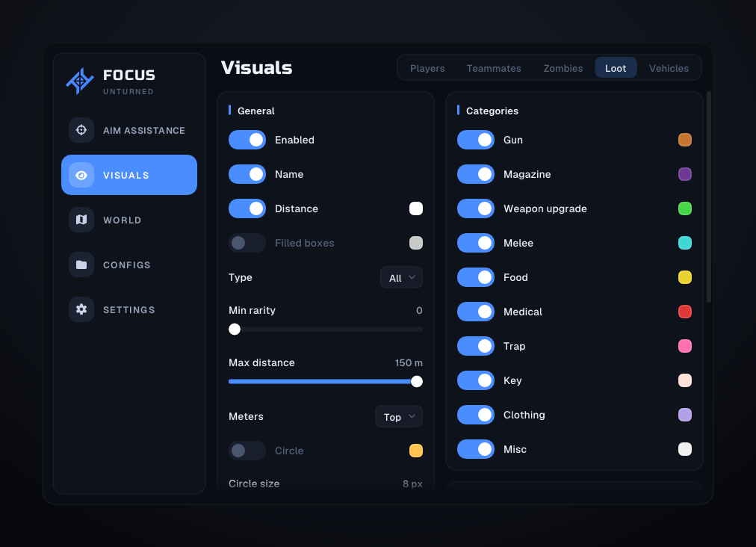Open the Type dropdown set to All
756x547 pixels.
(x=401, y=278)
